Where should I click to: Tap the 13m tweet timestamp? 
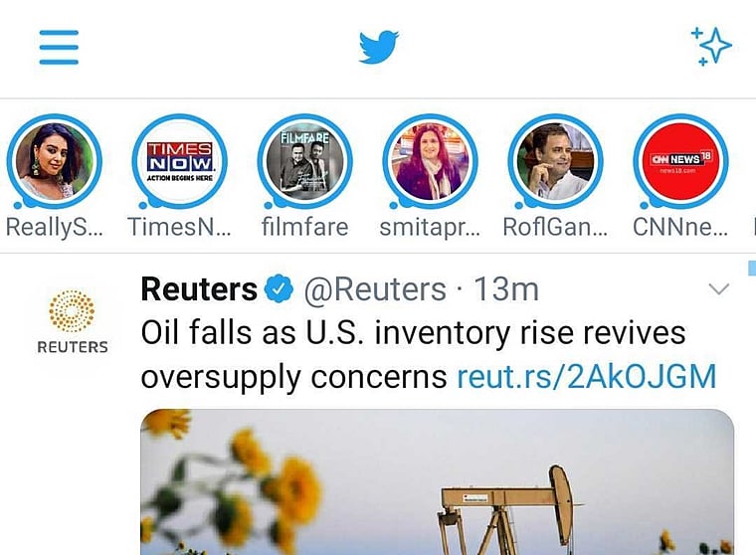pos(506,289)
